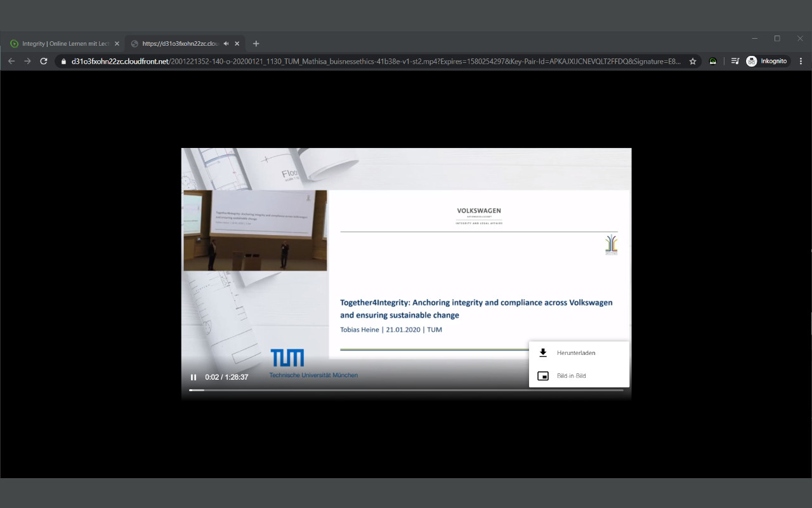Click the Volkswagen heading on slide
The width and height of the screenshot is (812, 508).
pyautogui.click(x=479, y=210)
